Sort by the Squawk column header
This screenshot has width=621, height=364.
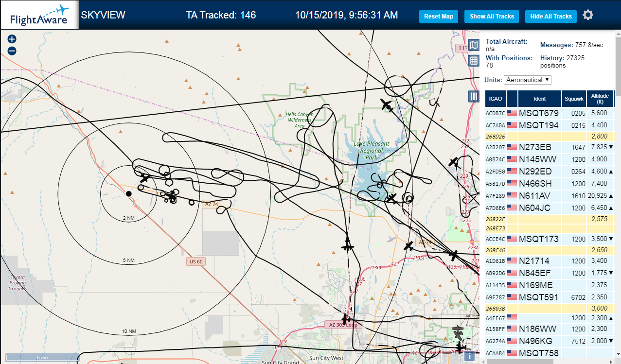click(x=574, y=99)
